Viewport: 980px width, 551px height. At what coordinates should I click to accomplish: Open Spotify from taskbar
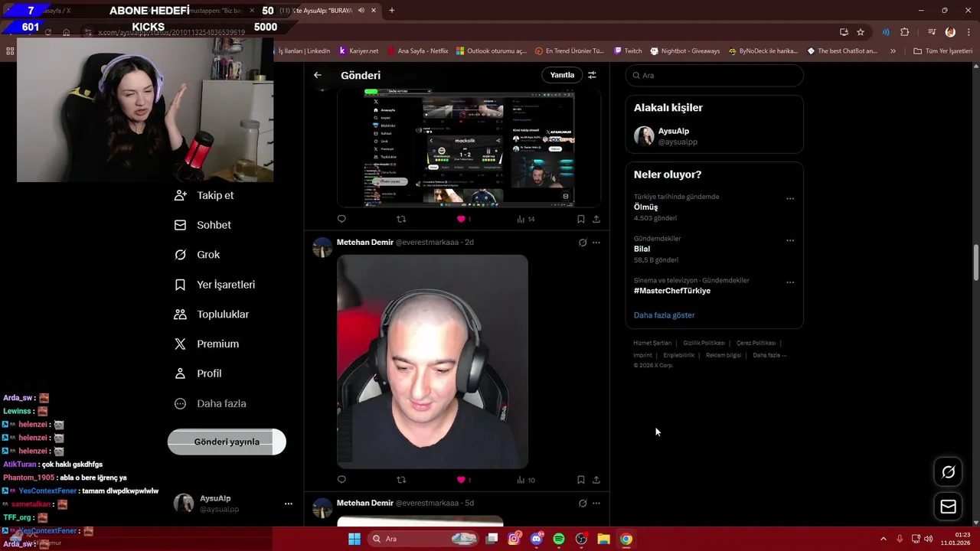pyautogui.click(x=559, y=539)
